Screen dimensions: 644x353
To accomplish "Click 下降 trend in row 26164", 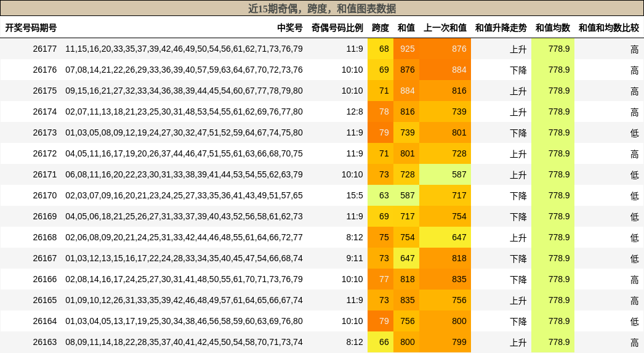I will (518, 322).
